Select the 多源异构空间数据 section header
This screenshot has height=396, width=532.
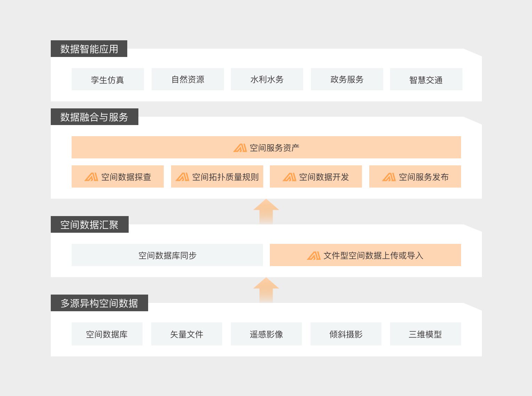pos(99,303)
